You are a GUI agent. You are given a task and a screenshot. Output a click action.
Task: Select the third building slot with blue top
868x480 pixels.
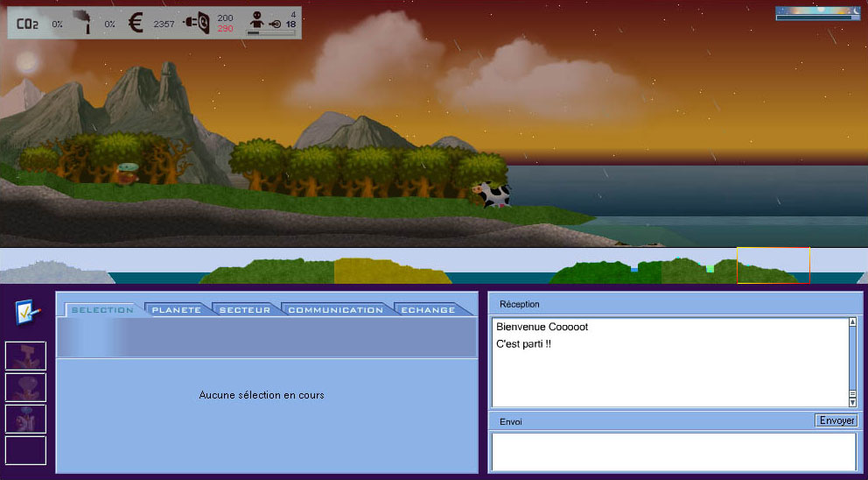point(25,419)
